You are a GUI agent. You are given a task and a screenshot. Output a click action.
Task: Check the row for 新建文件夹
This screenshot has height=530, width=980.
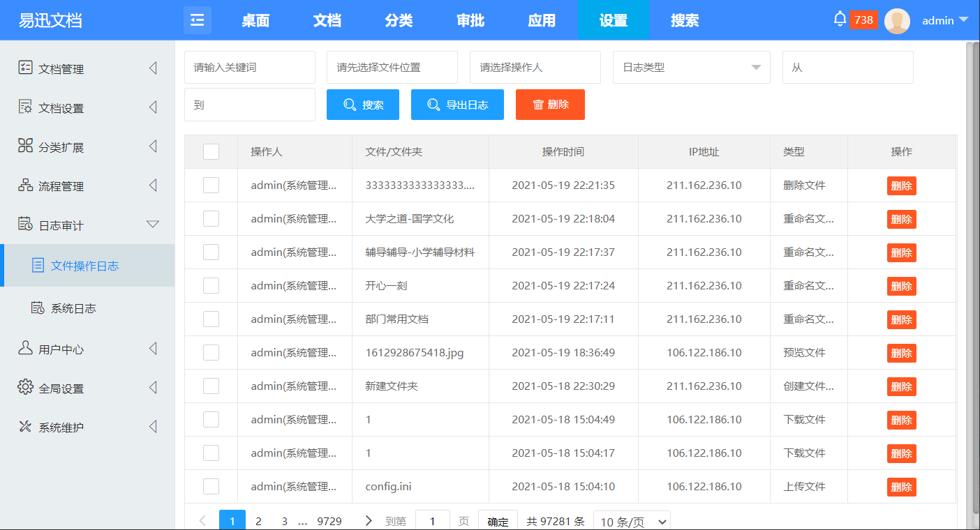(211, 386)
